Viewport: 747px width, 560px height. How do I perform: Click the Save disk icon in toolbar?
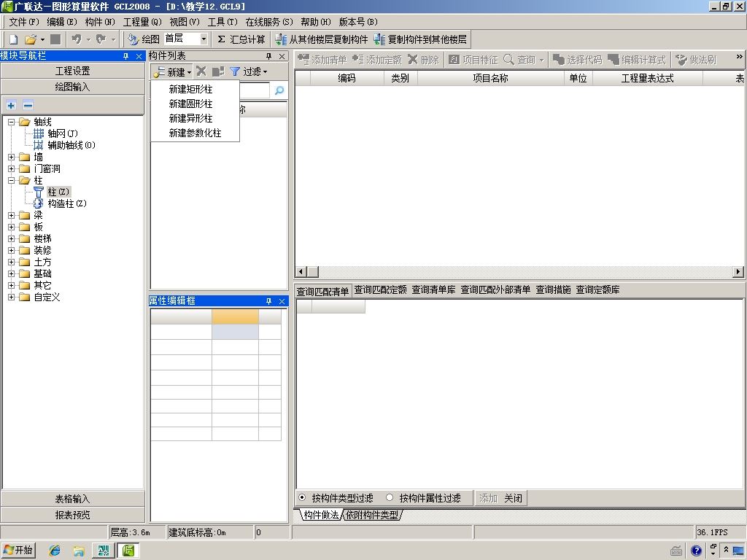pyautogui.click(x=55, y=39)
